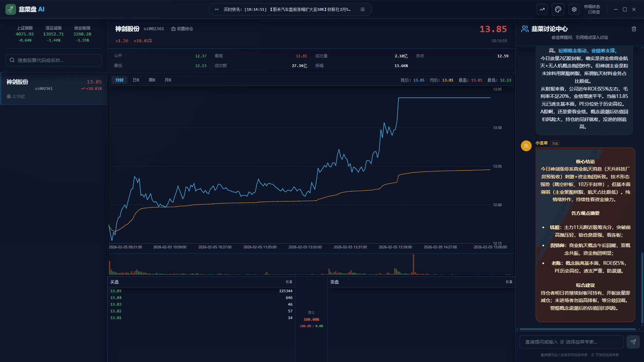Click the discussion panel vertical scrollbar
The height and width of the screenshot is (362, 644).
tap(642, 288)
